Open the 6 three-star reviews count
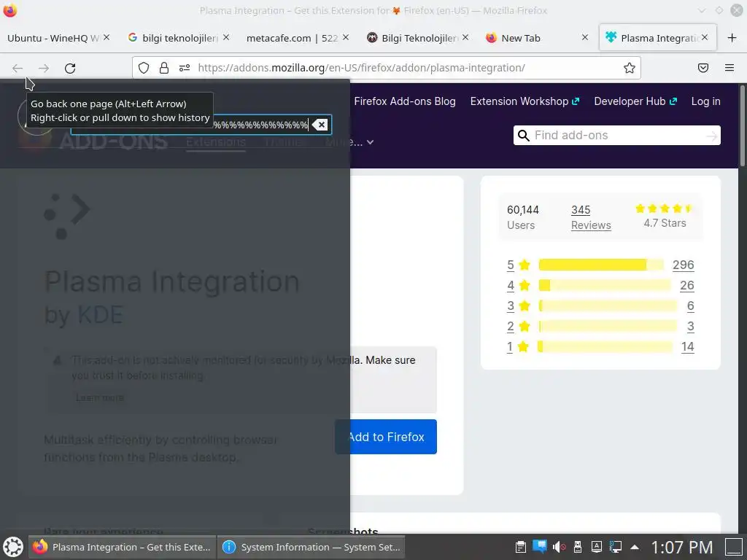The width and height of the screenshot is (747, 560). [690, 306]
